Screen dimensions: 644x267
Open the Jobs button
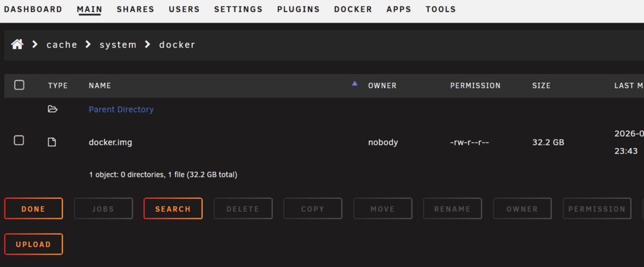[103, 208]
